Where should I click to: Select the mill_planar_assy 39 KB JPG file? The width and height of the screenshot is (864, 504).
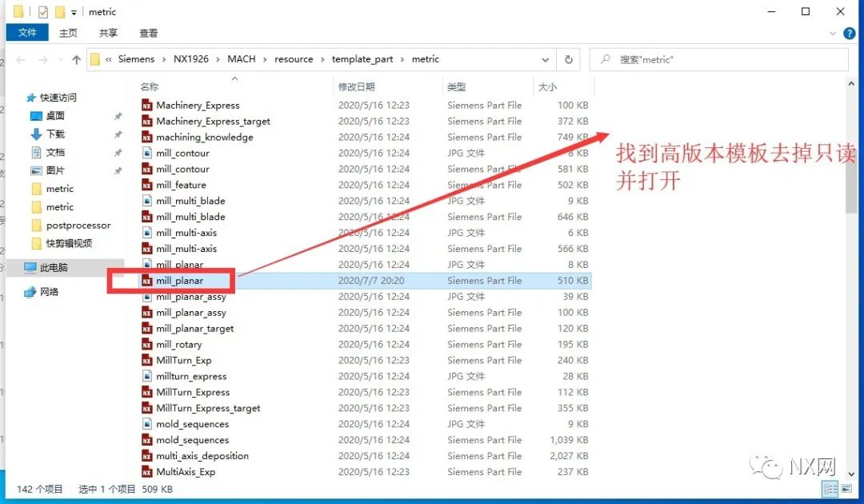364,297
